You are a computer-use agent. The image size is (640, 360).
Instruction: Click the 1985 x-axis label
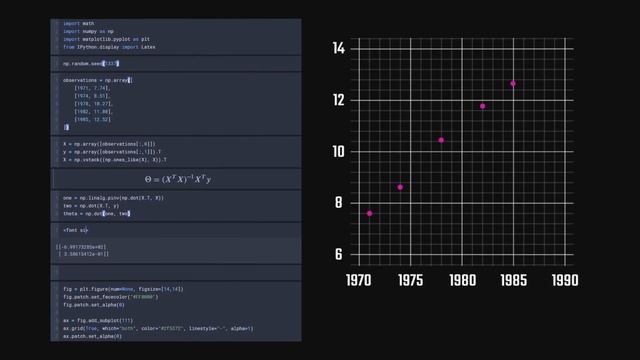(513, 280)
